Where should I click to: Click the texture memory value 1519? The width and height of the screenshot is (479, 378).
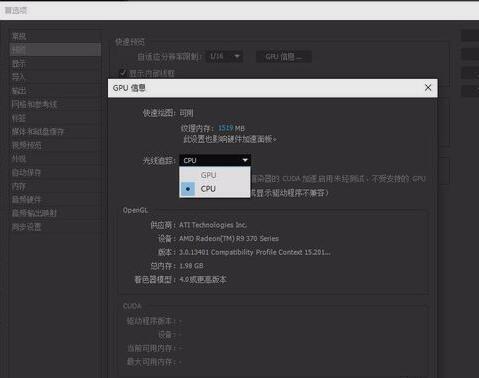(x=226, y=128)
